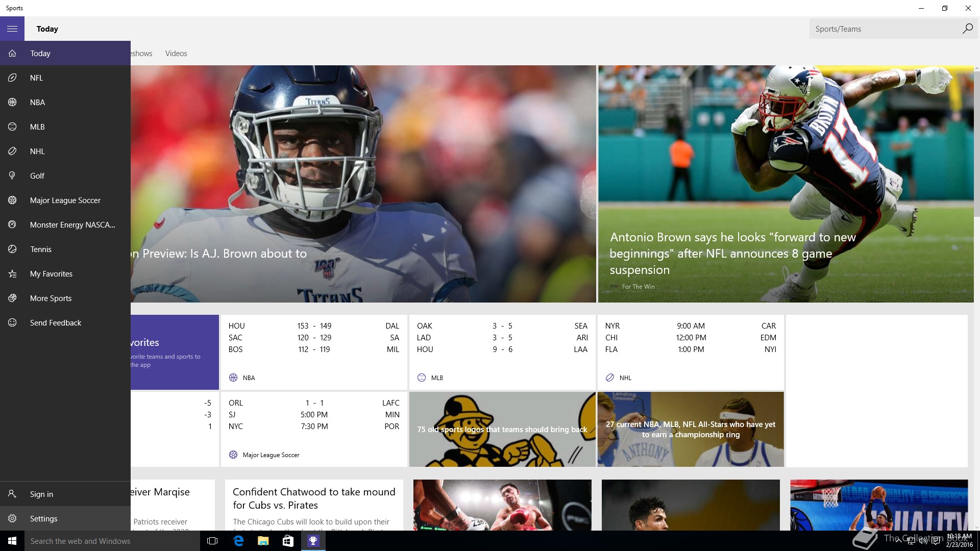Open 27 current All-Stars without ring story
This screenshot has width=980, height=551.
tap(691, 429)
